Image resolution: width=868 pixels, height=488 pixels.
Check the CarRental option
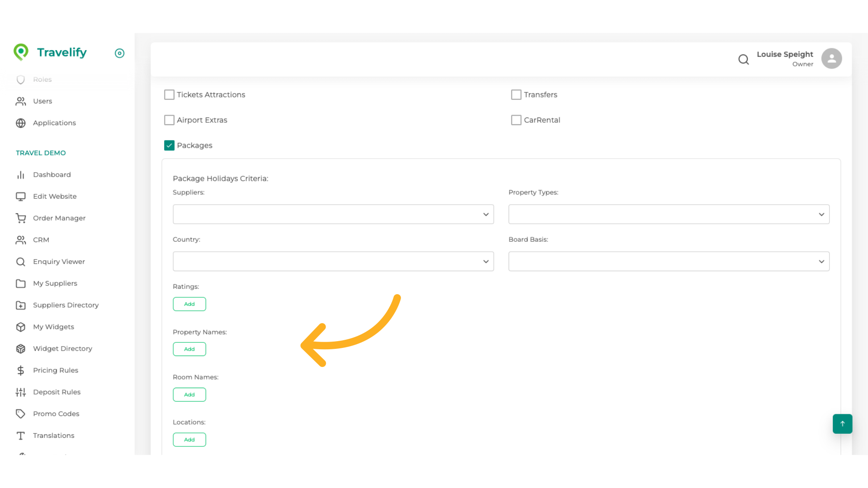516,120
